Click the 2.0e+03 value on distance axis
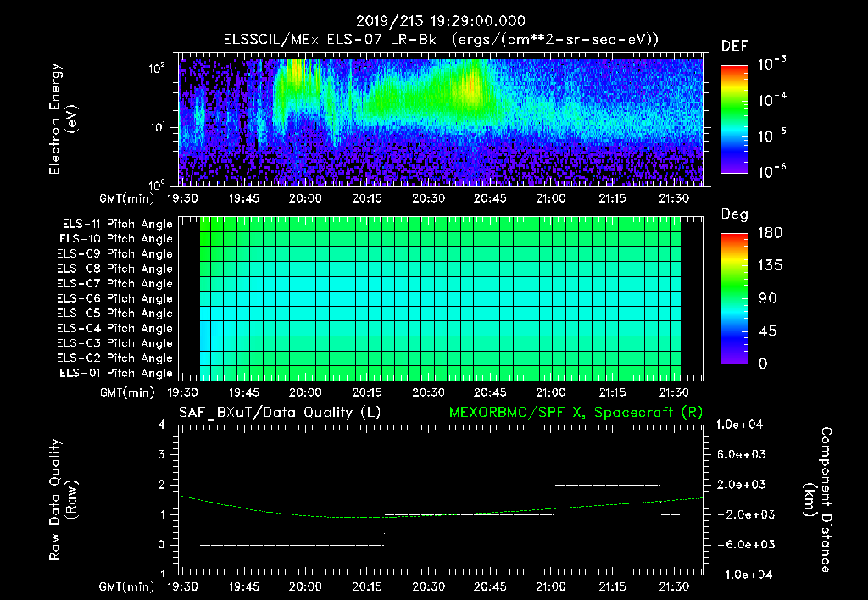 (x=741, y=484)
